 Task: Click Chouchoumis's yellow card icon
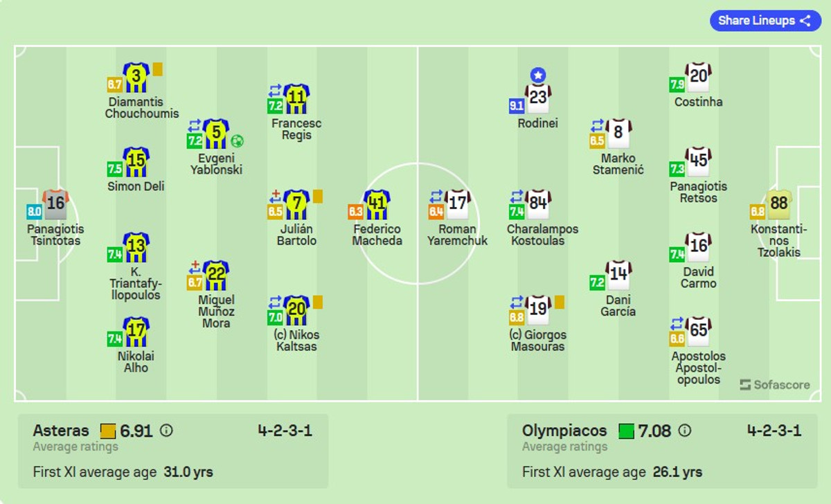point(158,69)
